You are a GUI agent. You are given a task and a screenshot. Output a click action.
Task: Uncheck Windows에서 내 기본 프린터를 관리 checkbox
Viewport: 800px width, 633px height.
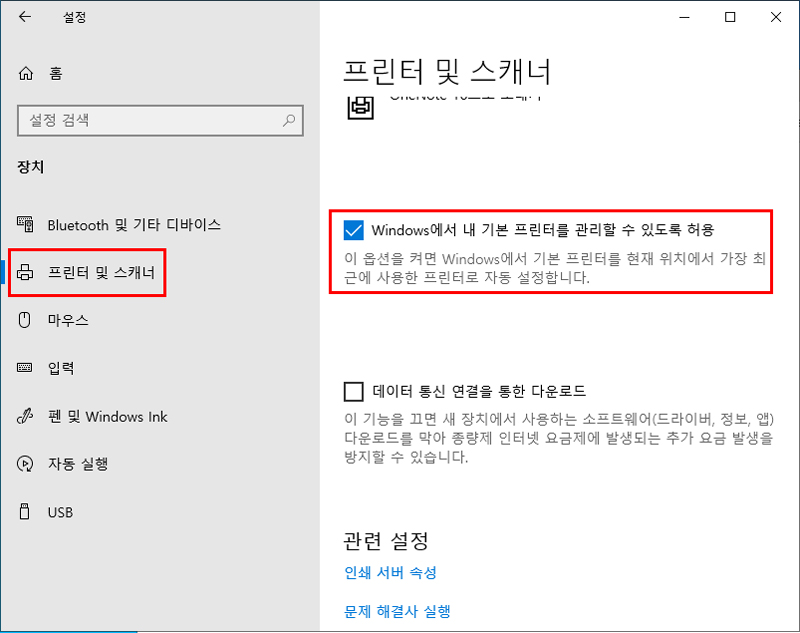[354, 230]
